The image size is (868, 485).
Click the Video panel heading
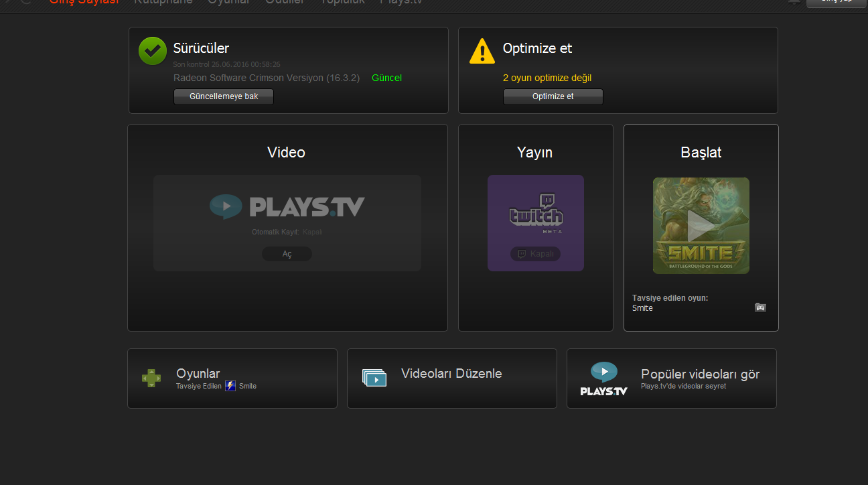click(287, 152)
